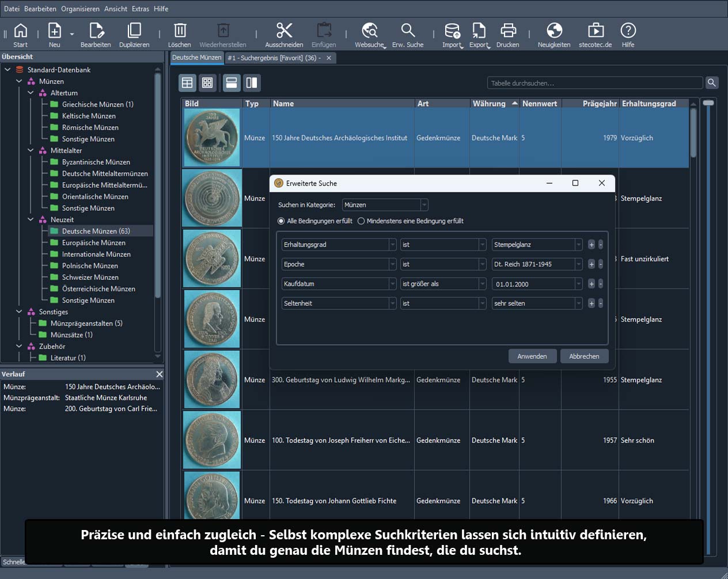
Task: Open the Erw. Suche magnifier tool
Action: point(407,31)
